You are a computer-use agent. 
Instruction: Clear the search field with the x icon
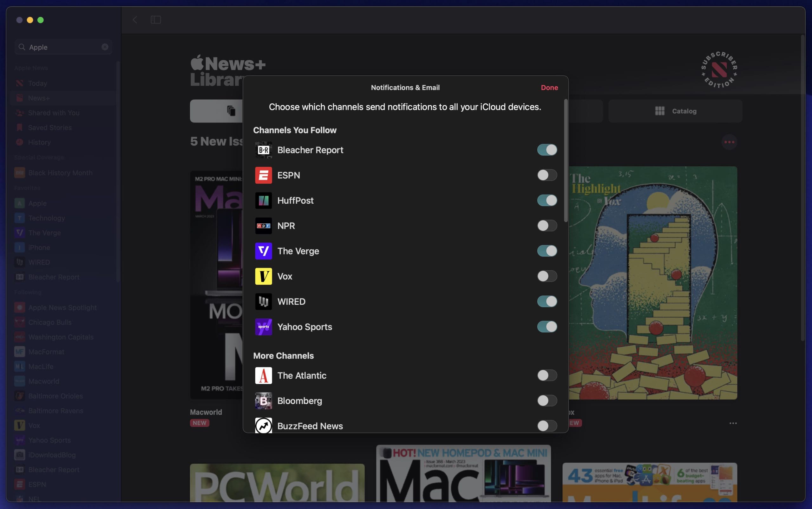point(105,47)
